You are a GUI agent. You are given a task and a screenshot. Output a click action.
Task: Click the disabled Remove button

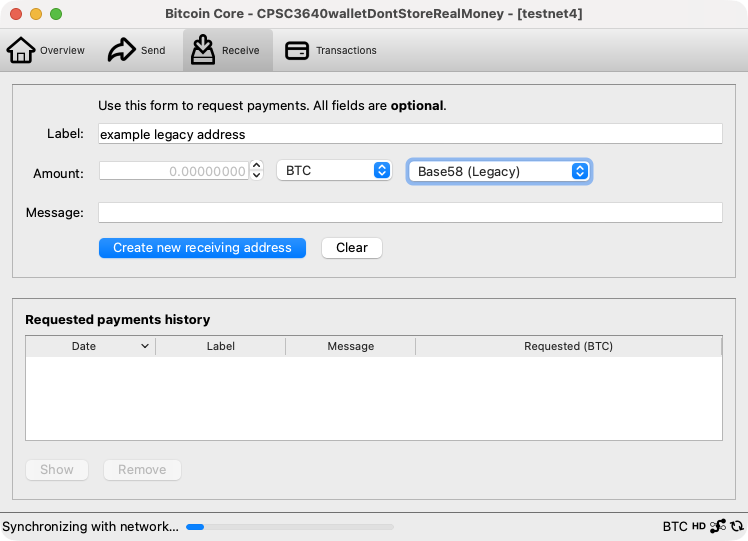coord(142,470)
